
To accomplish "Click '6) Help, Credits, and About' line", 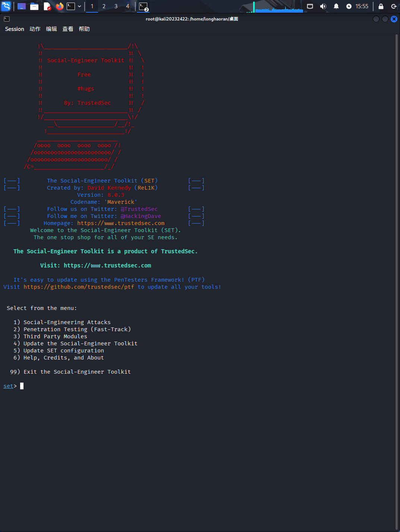I will (59, 358).
